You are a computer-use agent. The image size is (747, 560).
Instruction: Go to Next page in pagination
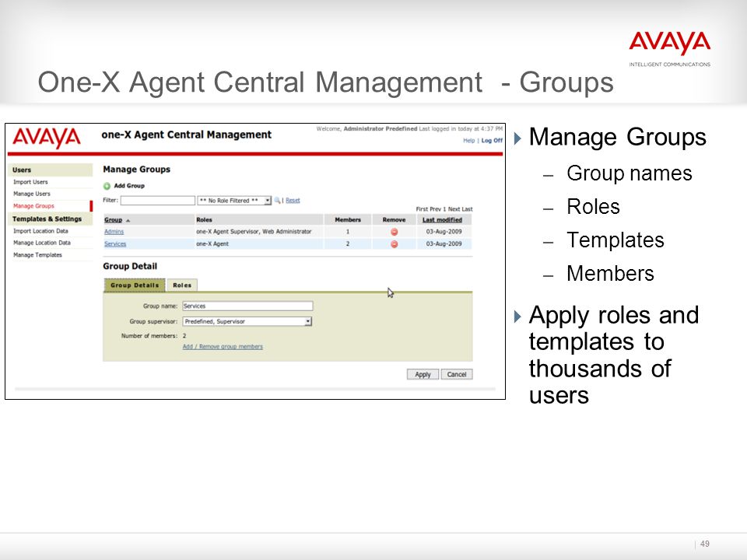pyautogui.click(x=454, y=209)
